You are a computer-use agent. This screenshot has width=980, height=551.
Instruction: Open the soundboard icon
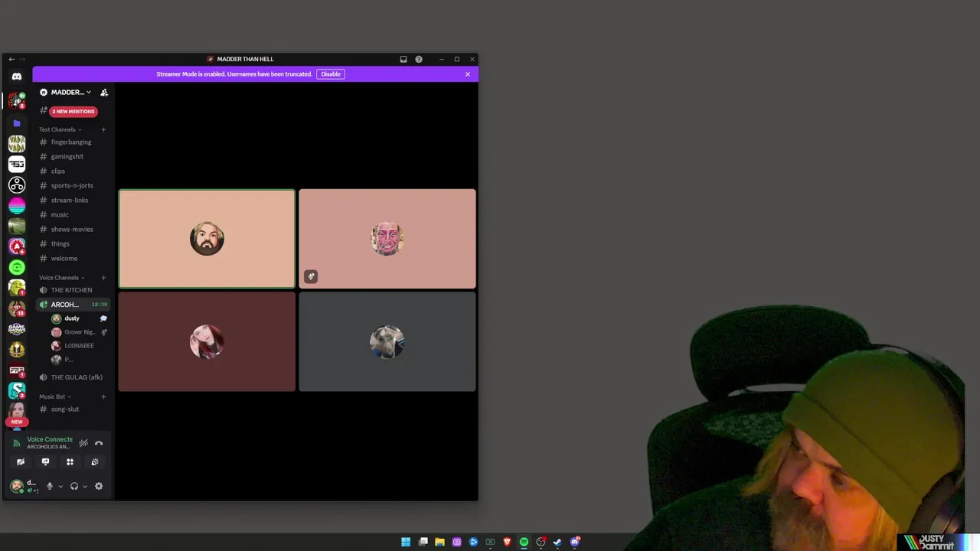tap(95, 462)
